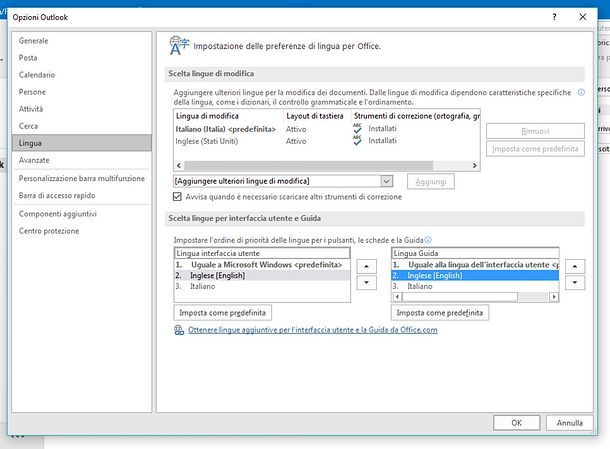Click 'Layout di tastiera' column header

(x=315, y=116)
